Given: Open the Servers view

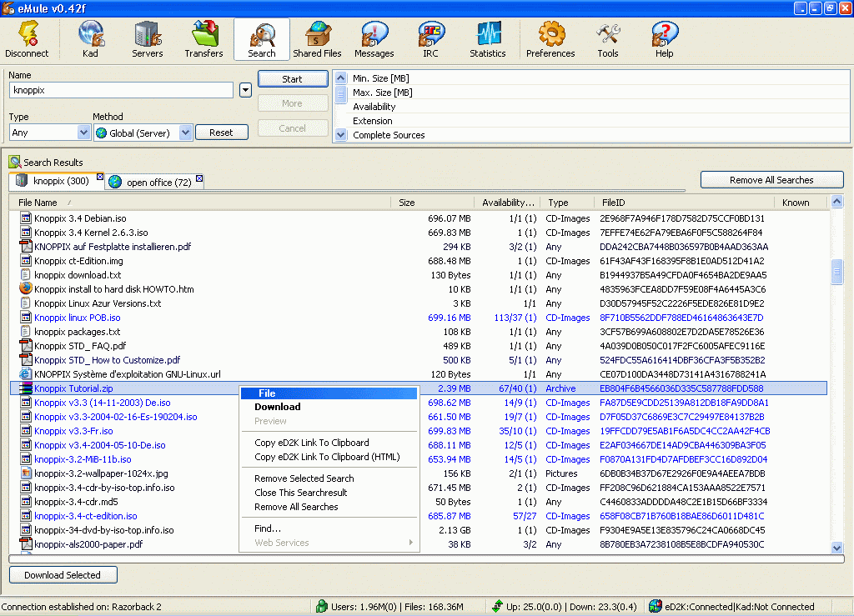Looking at the screenshot, I should pyautogui.click(x=148, y=39).
